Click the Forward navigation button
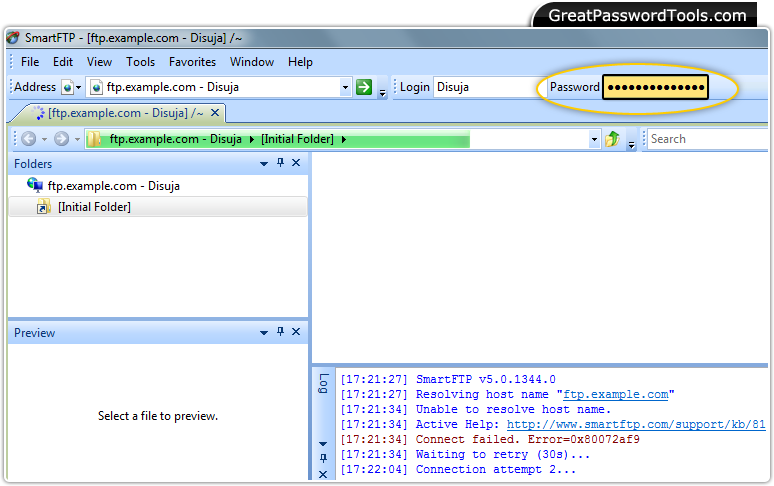 pyautogui.click(x=61, y=139)
